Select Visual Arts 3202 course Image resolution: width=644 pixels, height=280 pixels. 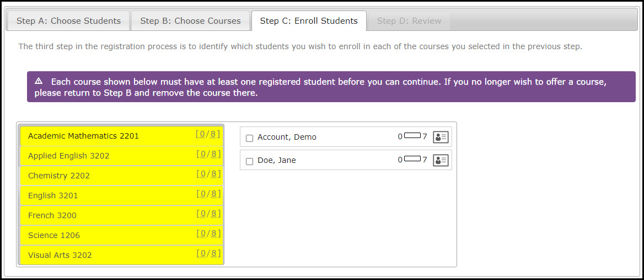121,255
